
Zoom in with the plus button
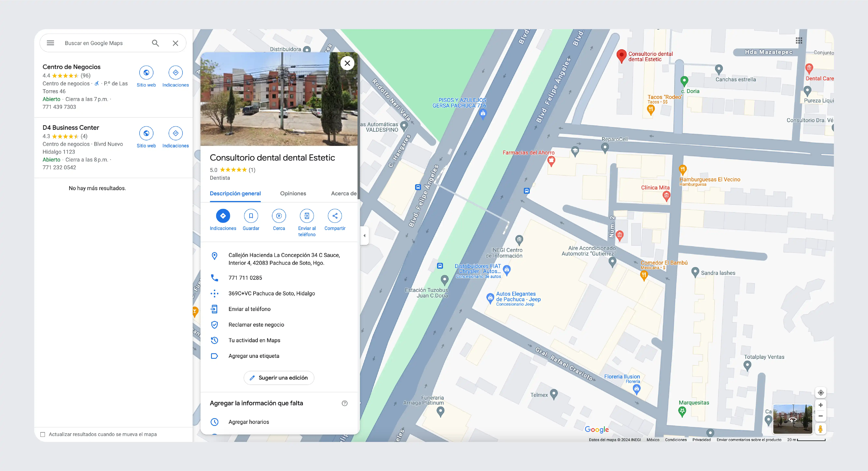pyautogui.click(x=821, y=405)
